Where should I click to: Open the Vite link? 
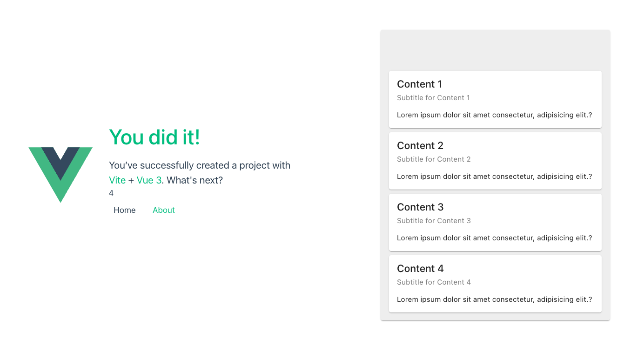pyautogui.click(x=117, y=180)
